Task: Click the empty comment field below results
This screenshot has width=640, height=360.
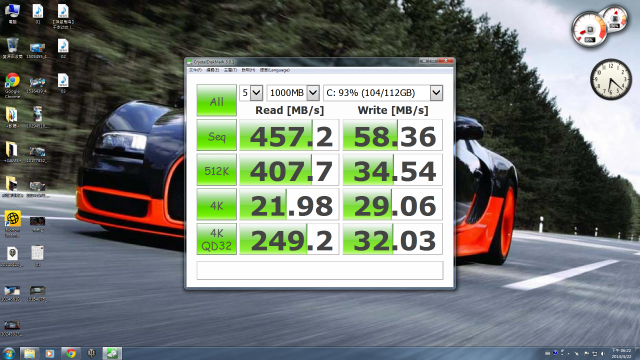Action: coord(320,270)
